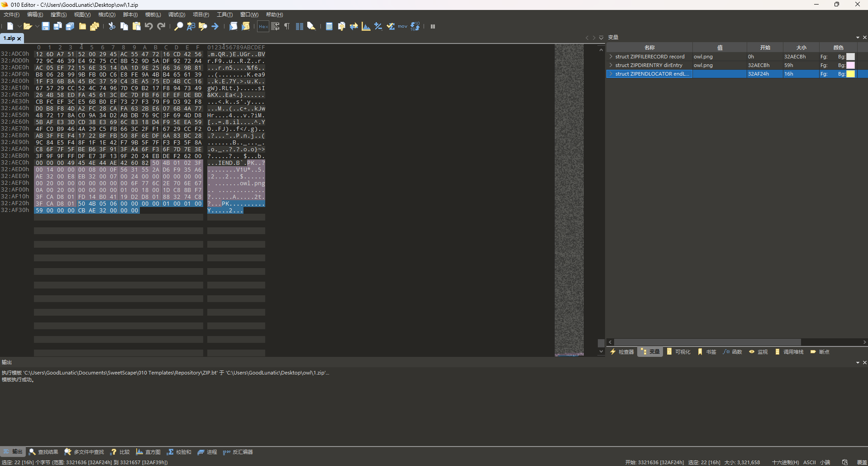Switch to the 可视化 panel tab

coord(679,352)
